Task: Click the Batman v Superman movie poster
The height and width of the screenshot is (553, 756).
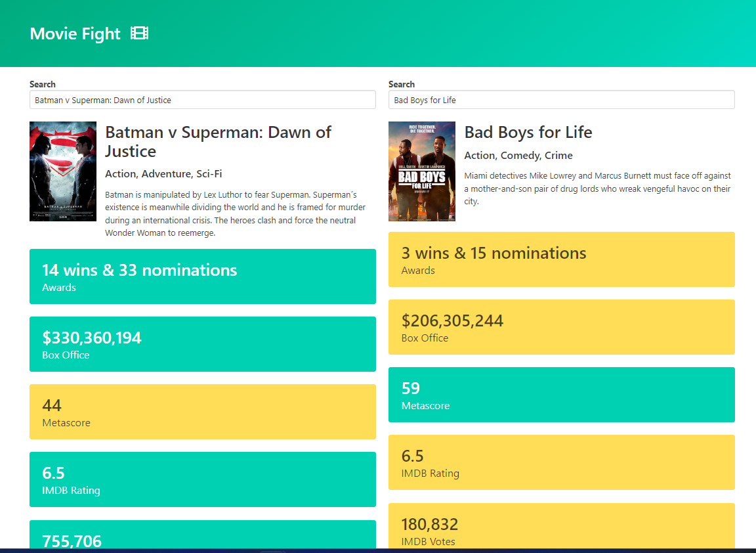Action: click(62, 171)
